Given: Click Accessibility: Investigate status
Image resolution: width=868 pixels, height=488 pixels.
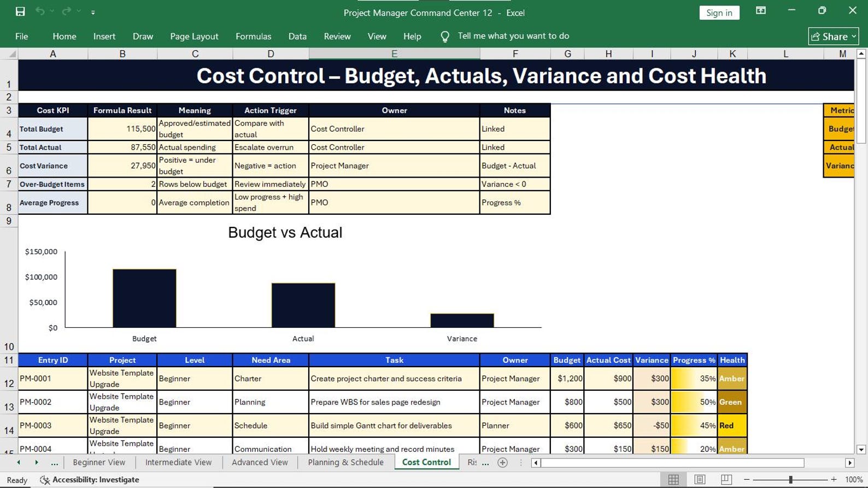Looking at the screenshot, I should [x=90, y=480].
